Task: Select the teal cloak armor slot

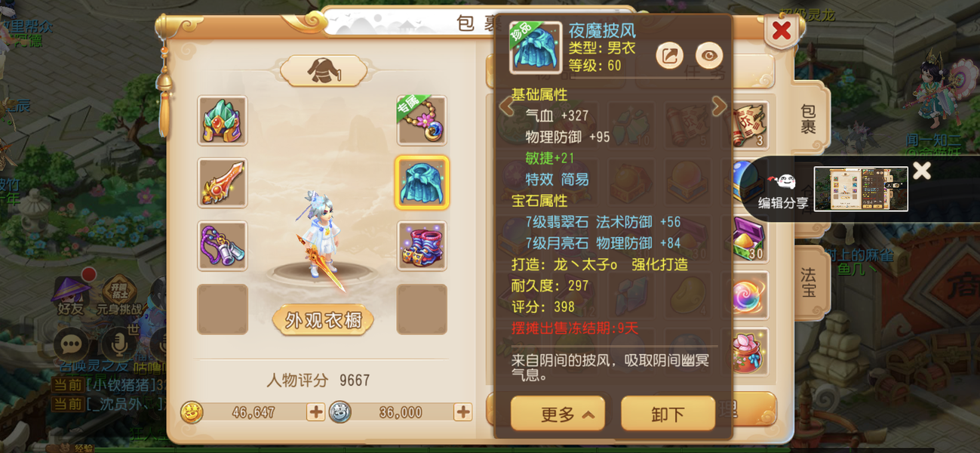Action: pyautogui.click(x=422, y=183)
